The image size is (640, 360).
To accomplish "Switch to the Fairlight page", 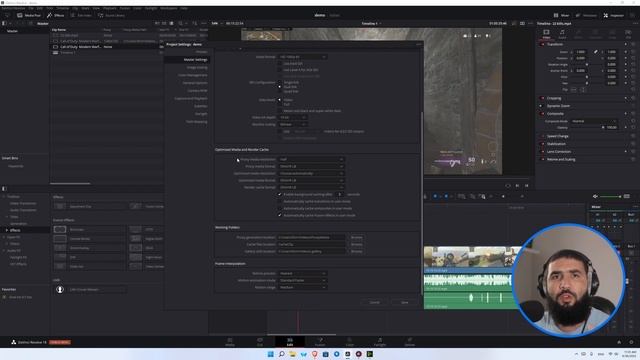I will [x=380, y=342].
